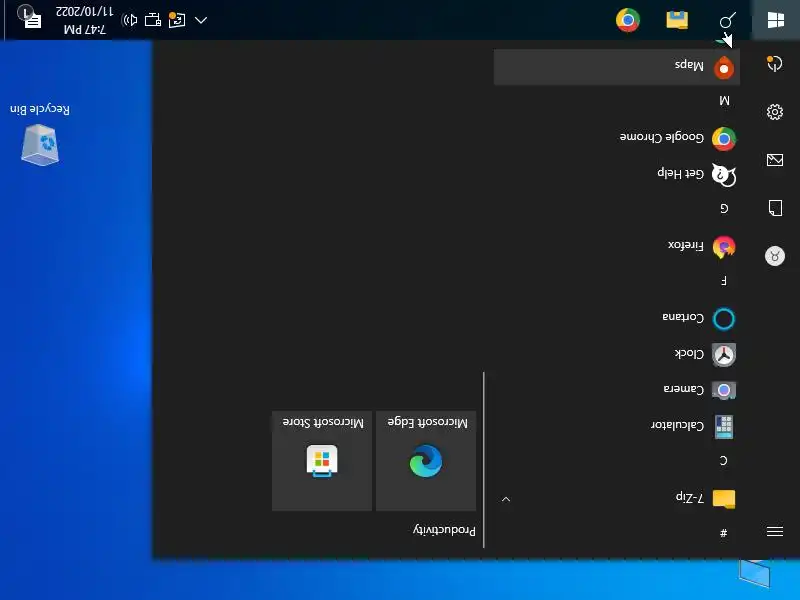Click the # section header
Image resolution: width=800 pixels, height=600 pixels.
[723, 533]
